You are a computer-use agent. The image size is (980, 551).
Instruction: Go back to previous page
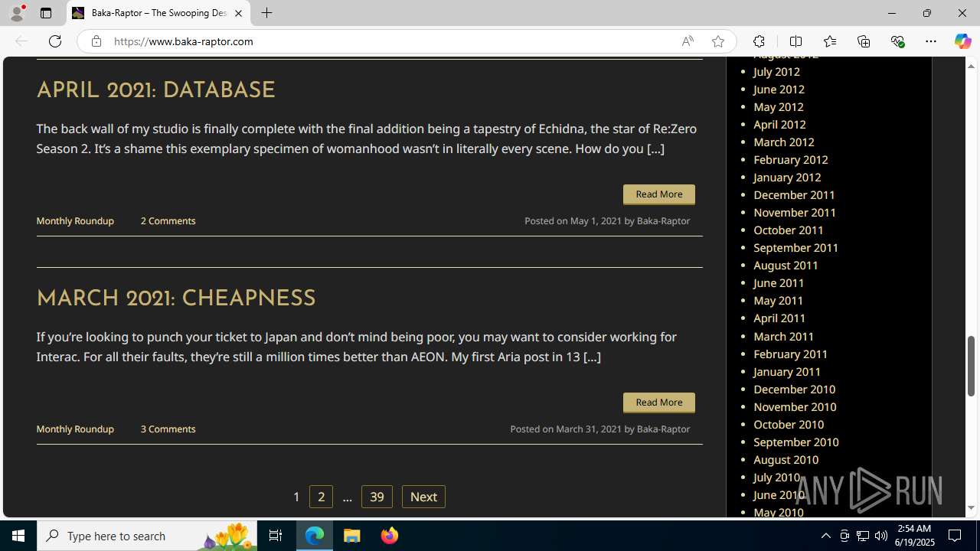[21, 41]
